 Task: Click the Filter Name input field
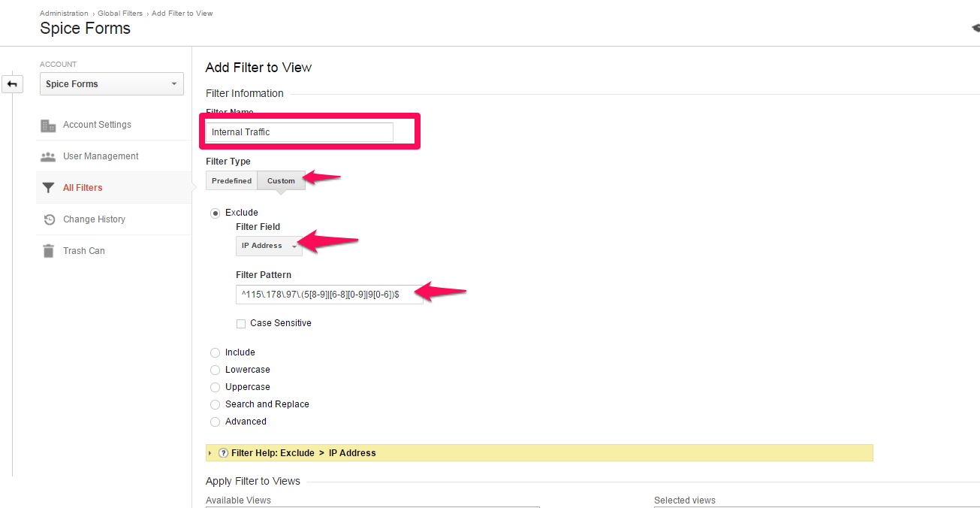tap(299, 132)
